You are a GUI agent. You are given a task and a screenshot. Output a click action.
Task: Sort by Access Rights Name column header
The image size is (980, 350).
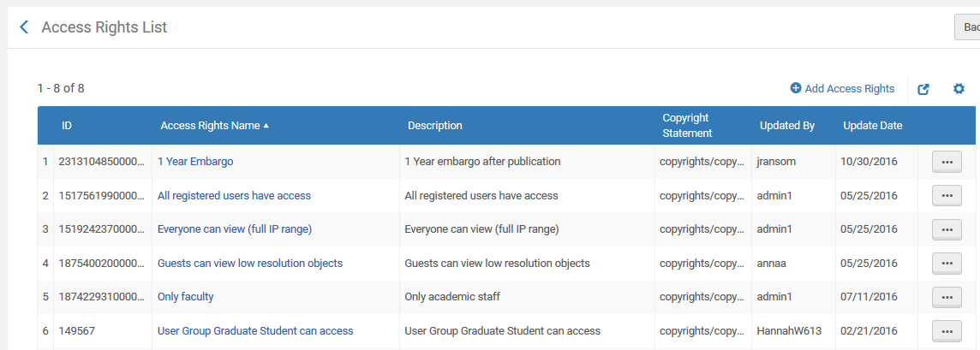coord(211,126)
